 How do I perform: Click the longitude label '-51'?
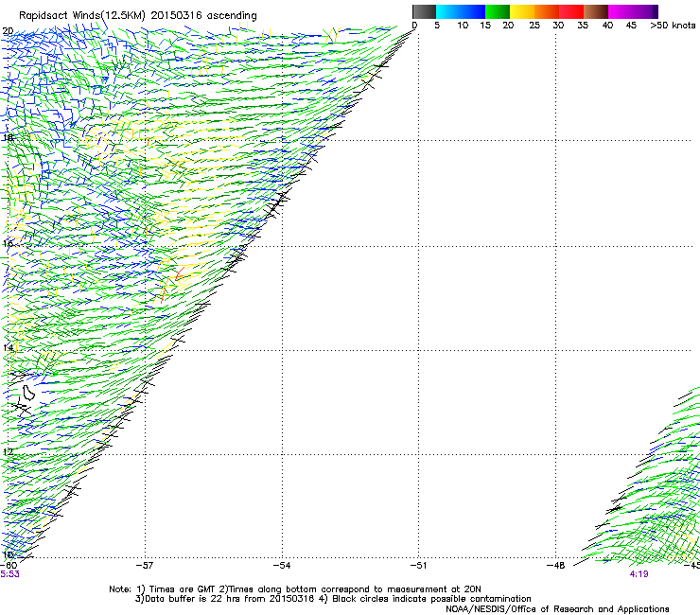click(418, 566)
